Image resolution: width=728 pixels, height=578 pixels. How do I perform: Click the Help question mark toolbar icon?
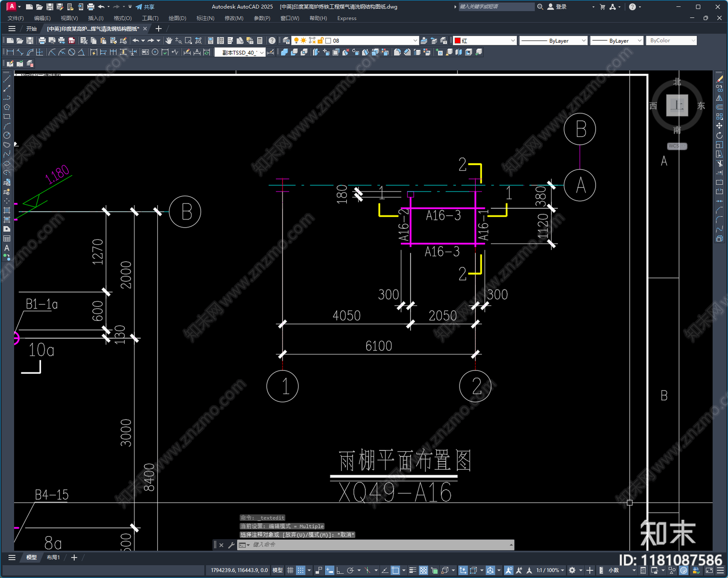point(272,41)
